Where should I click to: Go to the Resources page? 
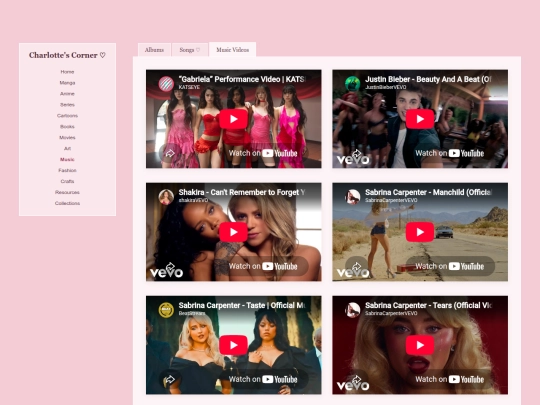click(x=67, y=192)
